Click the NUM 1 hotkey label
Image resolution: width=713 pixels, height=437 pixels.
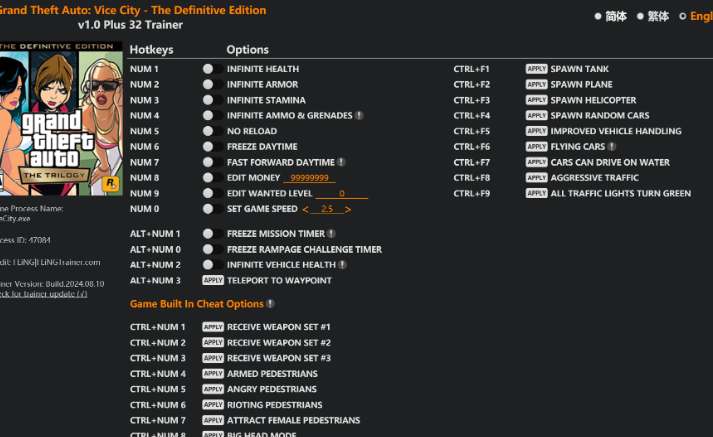click(x=144, y=69)
